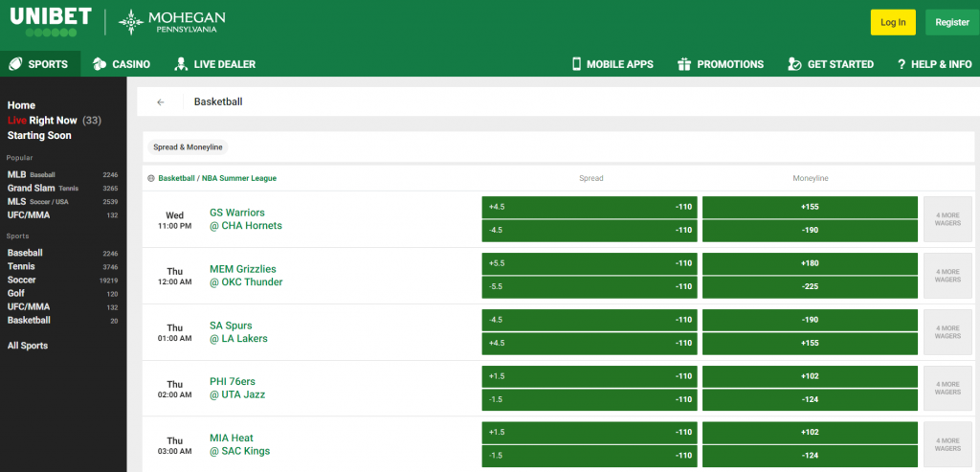Select MLB Baseball in Popular

tap(62, 174)
